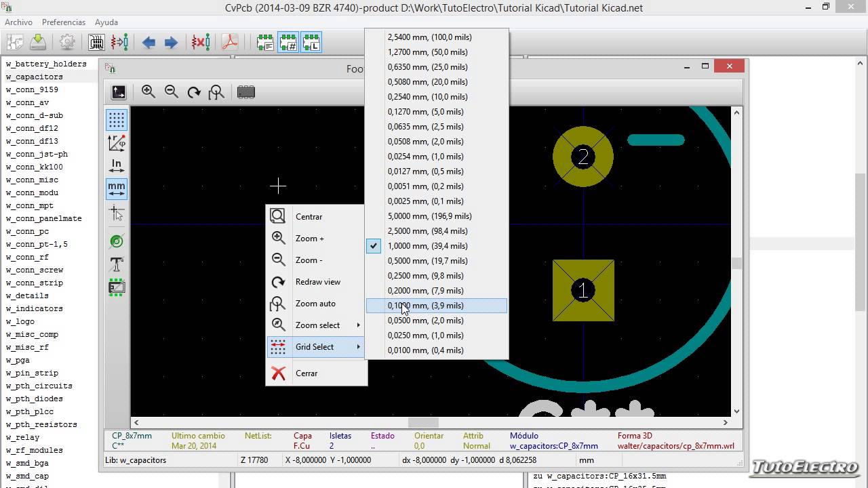This screenshot has height=488, width=868.
Task: Choose Zoom - in context menu
Action: tap(316, 260)
